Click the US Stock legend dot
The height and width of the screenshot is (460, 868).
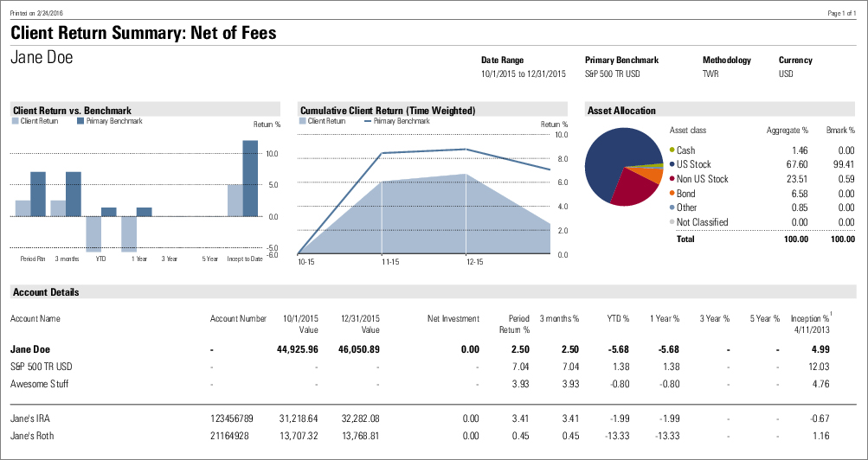[672, 164]
